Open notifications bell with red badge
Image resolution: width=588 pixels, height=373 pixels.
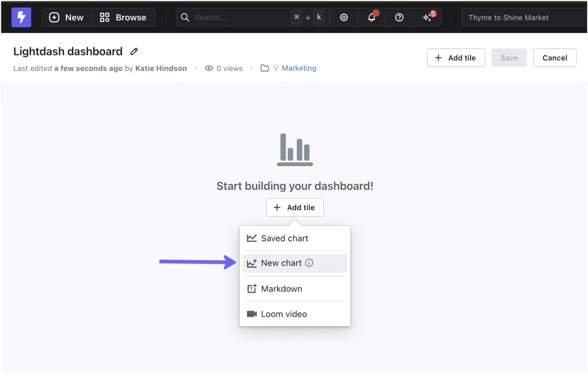pos(371,18)
